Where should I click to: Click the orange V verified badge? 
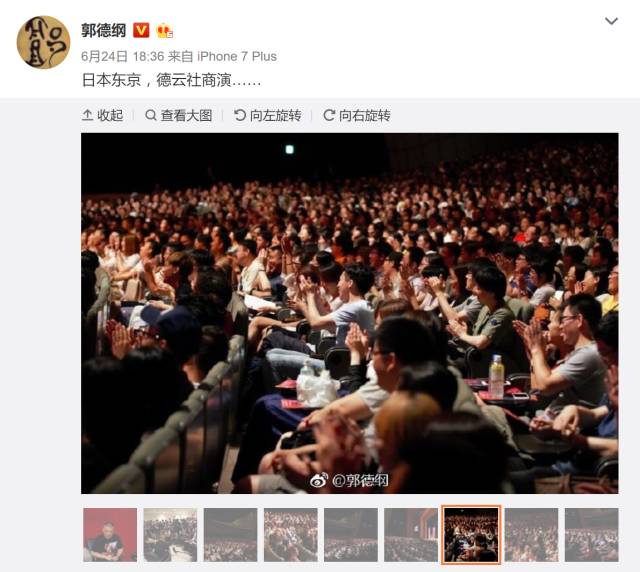141,31
